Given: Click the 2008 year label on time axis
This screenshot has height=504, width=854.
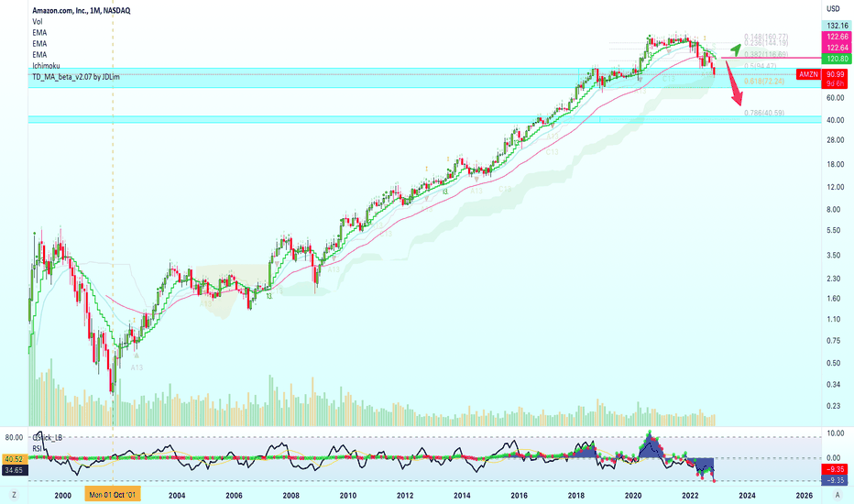Looking at the screenshot, I should tap(290, 495).
